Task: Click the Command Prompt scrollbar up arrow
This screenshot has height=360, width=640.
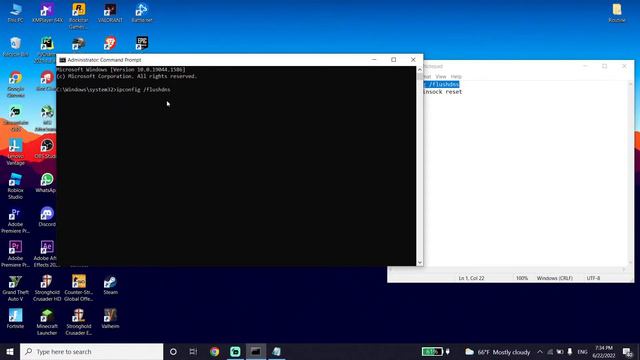Action: point(420,70)
